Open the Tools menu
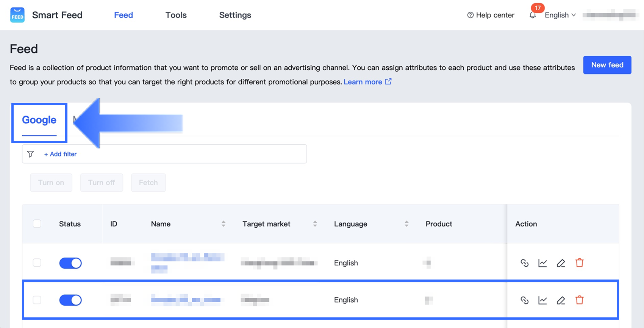The image size is (644, 328). pyautogui.click(x=176, y=15)
